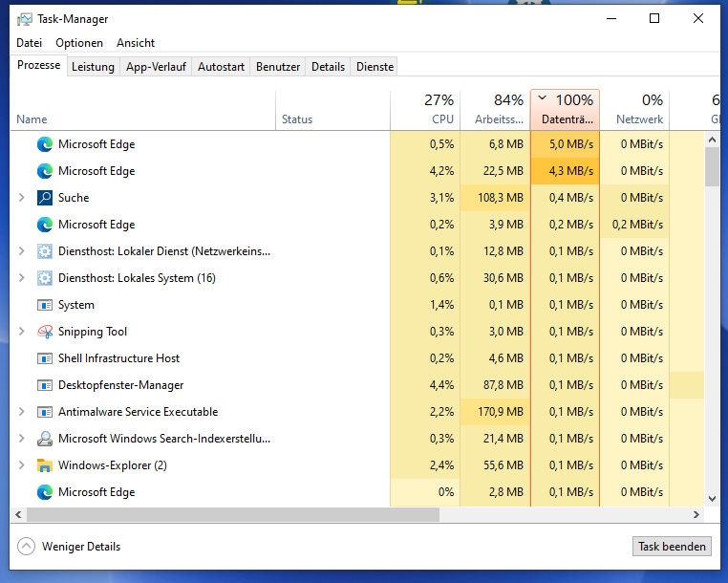The width and height of the screenshot is (728, 583).
Task: Click the Windows-Explorer folder icon
Action: point(45,465)
